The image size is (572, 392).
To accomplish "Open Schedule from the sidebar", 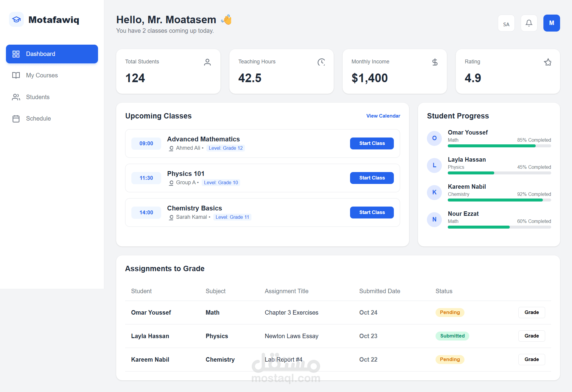I will [38, 118].
